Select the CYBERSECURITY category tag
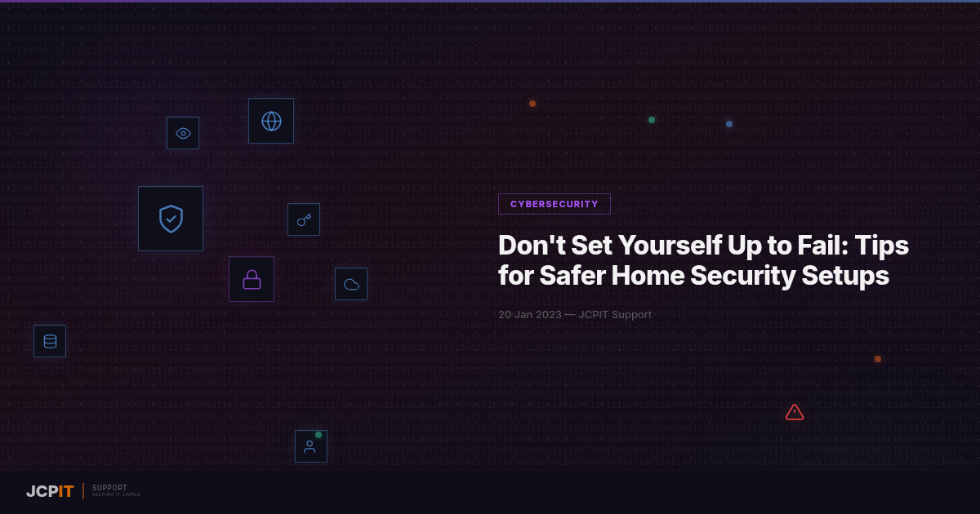The width and height of the screenshot is (980, 514). point(554,204)
